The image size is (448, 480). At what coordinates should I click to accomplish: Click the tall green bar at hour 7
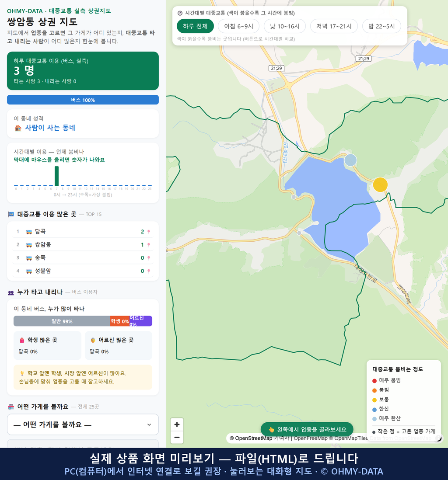[57, 176]
